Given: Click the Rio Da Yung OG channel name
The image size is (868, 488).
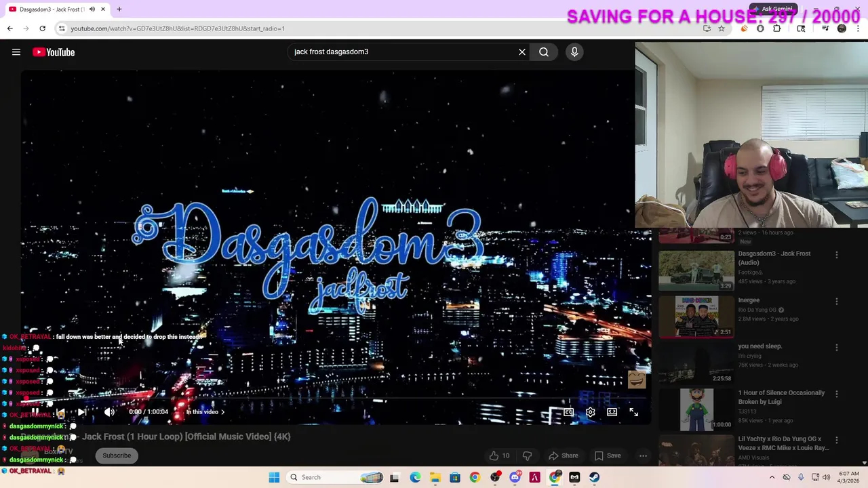Looking at the screenshot, I should (x=757, y=310).
